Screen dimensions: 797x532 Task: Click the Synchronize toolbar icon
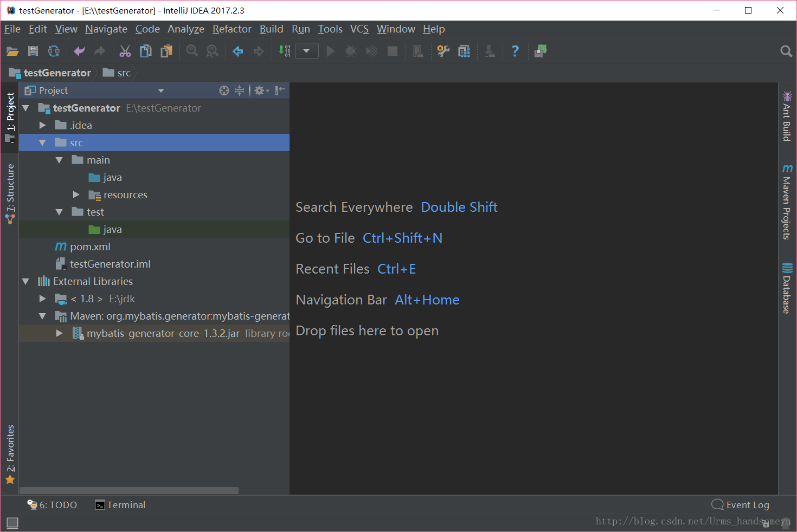[x=54, y=51]
